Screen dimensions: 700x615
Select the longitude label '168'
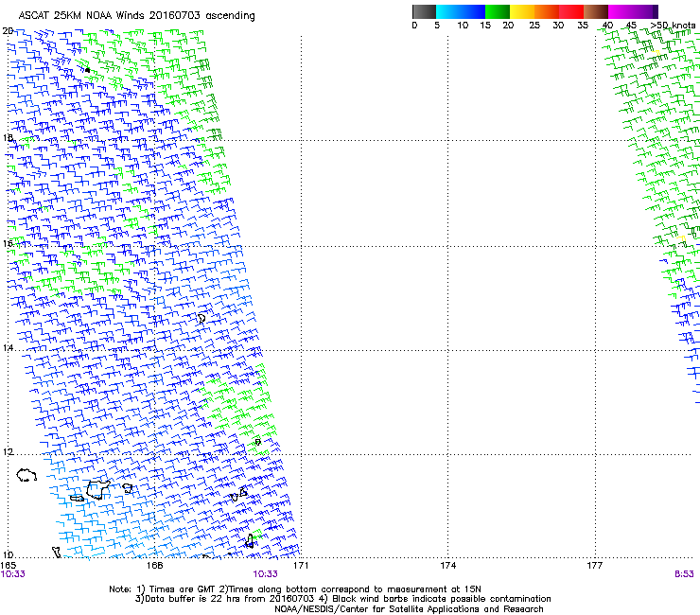tap(154, 566)
